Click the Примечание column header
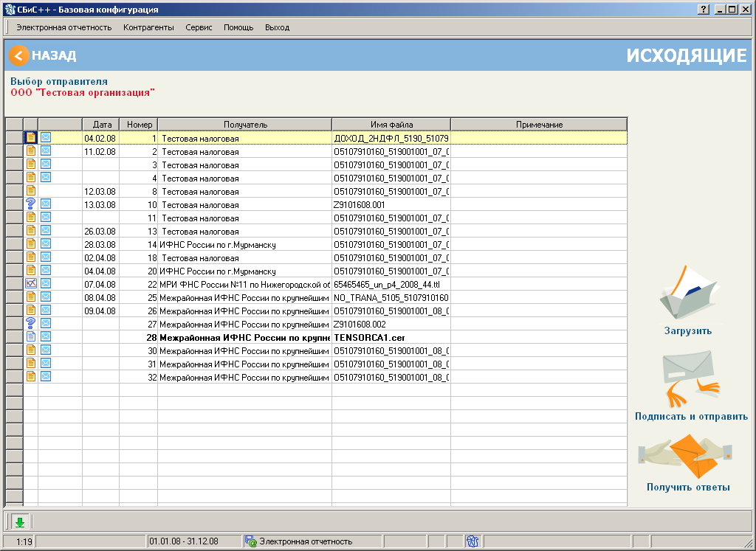756x551 pixels. point(539,124)
